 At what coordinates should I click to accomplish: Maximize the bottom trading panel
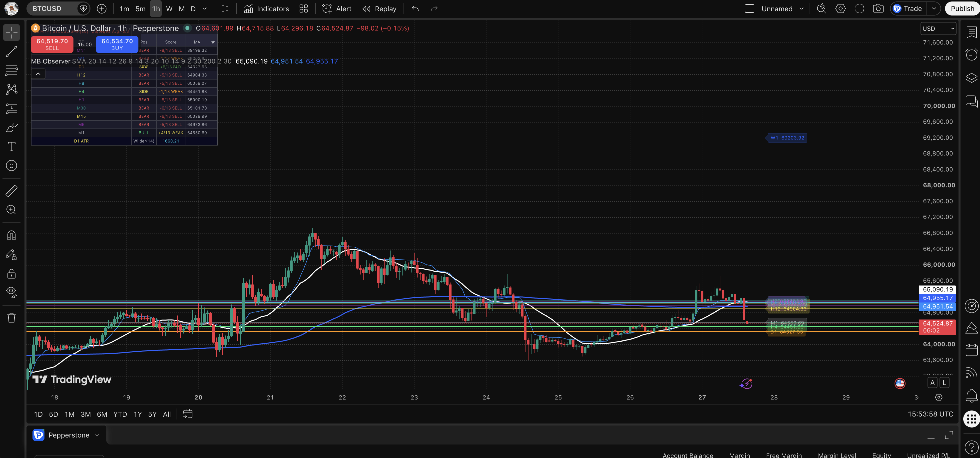[x=949, y=435]
